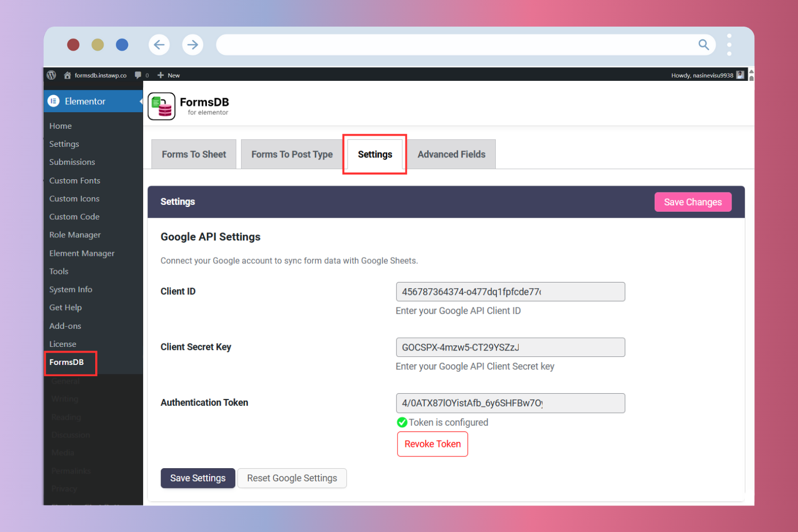Click the green Token is configured checkmark
The image size is (798, 532).
pyautogui.click(x=402, y=422)
